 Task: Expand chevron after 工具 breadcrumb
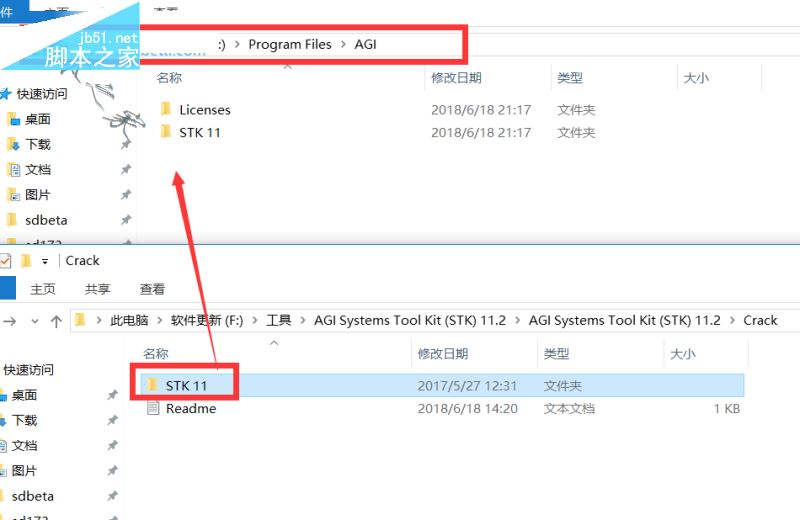click(x=303, y=320)
